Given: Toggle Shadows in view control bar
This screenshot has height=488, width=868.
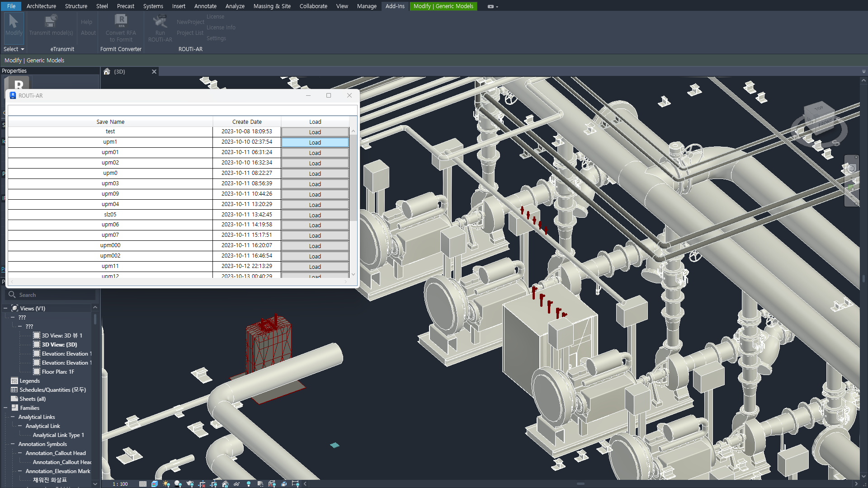Looking at the screenshot, I should click(178, 484).
